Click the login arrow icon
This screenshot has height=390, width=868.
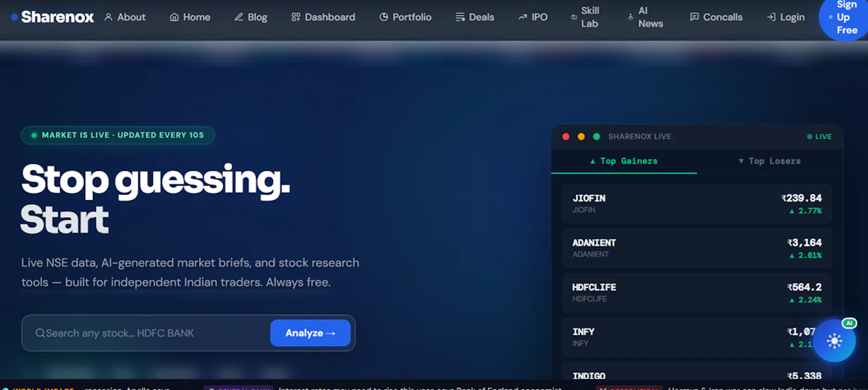(771, 17)
